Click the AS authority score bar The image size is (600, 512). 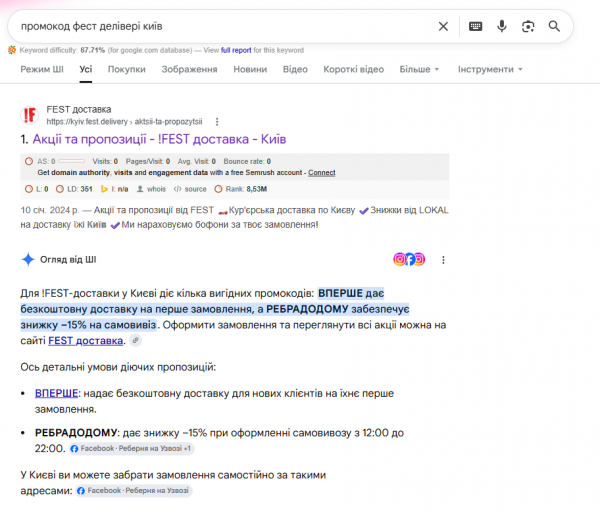[72, 161]
